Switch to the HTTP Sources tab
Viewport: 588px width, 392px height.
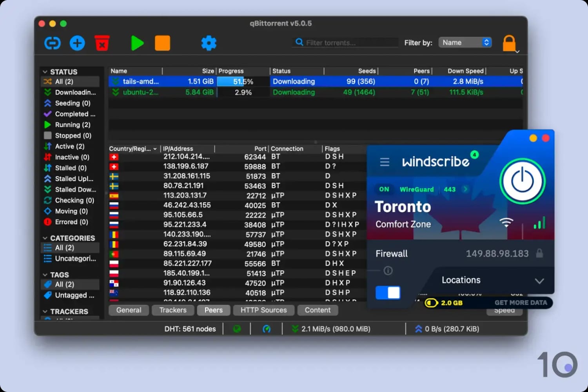coord(264,310)
